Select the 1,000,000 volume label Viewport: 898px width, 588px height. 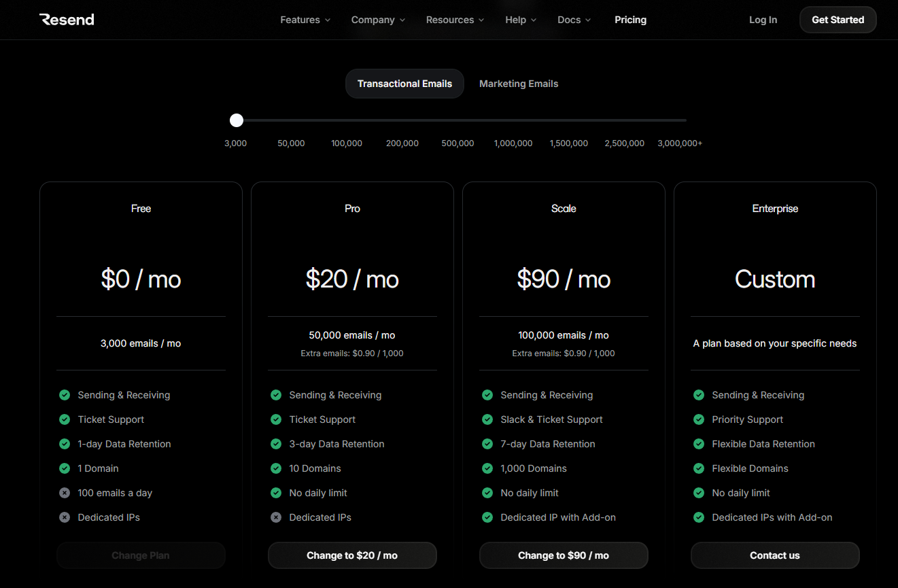(x=513, y=143)
